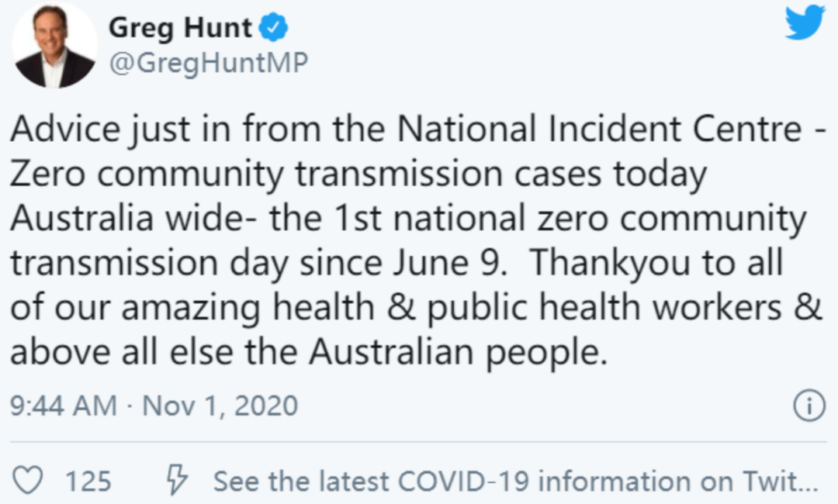Open Greg Hunt's profile photo
Image resolution: width=838 pixels, height=504 pixels.
54,46
